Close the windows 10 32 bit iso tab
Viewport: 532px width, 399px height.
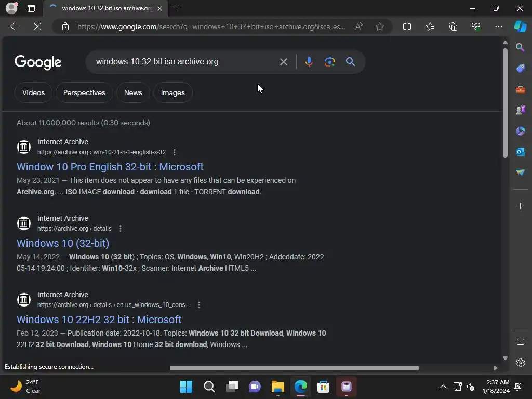point(159,8)
